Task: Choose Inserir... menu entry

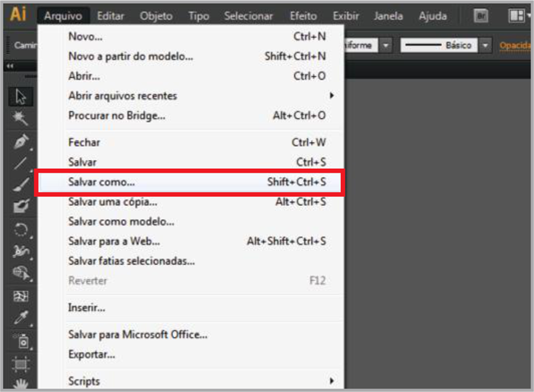Action: tap(191, 308)
